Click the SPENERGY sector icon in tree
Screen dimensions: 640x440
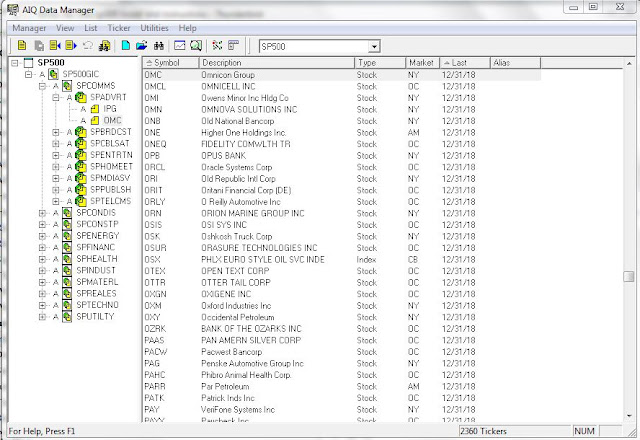(x=67, y=236)
